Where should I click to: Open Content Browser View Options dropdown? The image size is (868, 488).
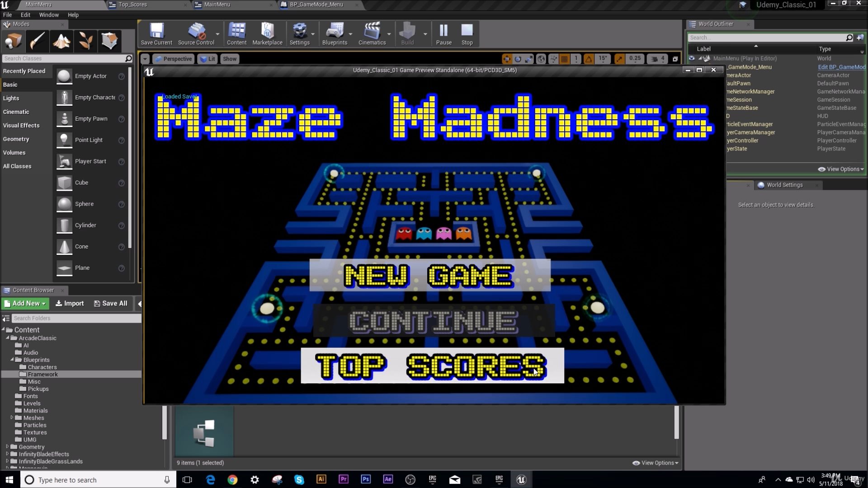point(655,463)
